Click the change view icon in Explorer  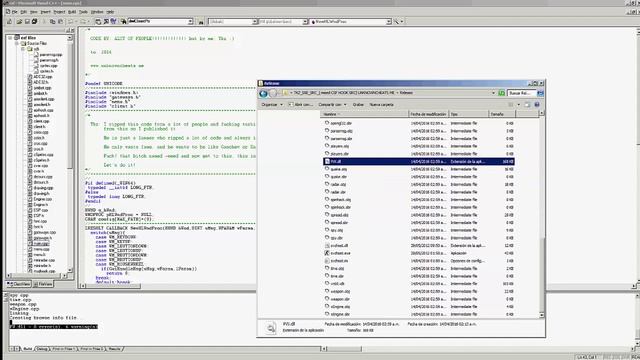[511, 105]
